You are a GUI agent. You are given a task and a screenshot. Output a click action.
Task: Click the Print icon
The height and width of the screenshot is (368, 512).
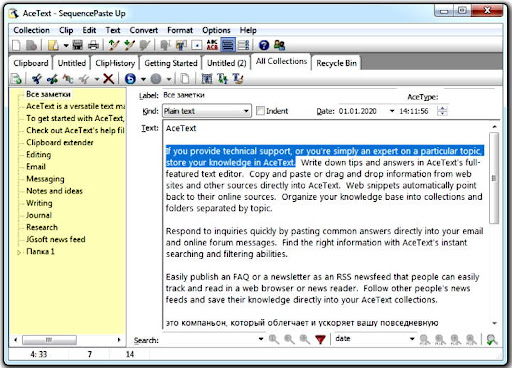[x=93, y=45]
